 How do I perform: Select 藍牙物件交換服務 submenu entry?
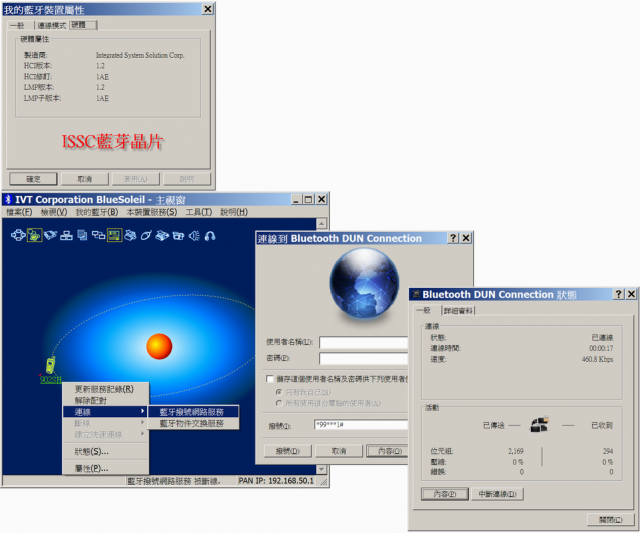[193, 423]
